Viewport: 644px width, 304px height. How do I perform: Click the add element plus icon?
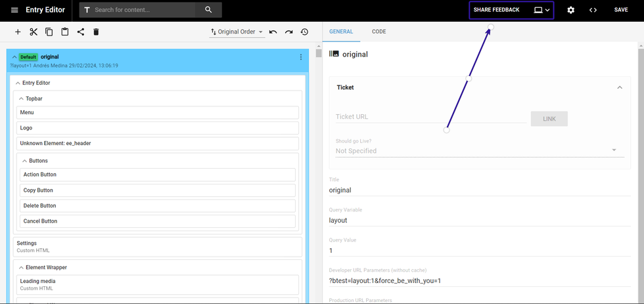pos(18,32)
